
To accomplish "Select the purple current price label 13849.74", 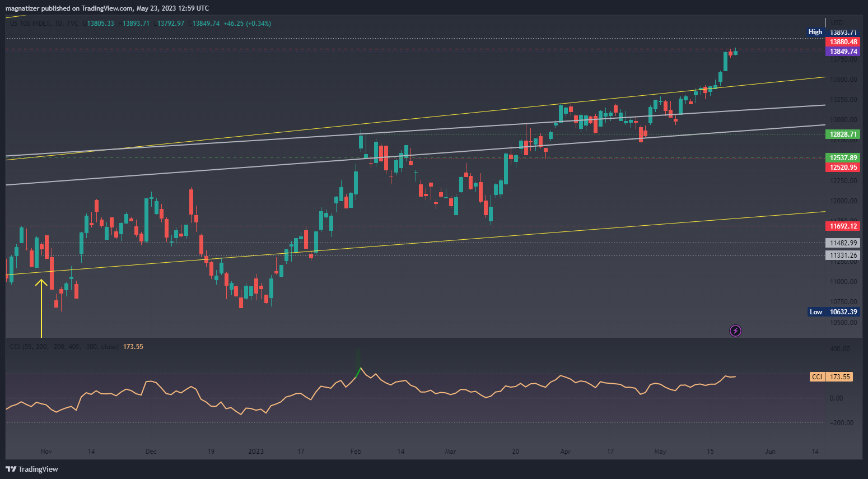I will click(x=843, y=52).
